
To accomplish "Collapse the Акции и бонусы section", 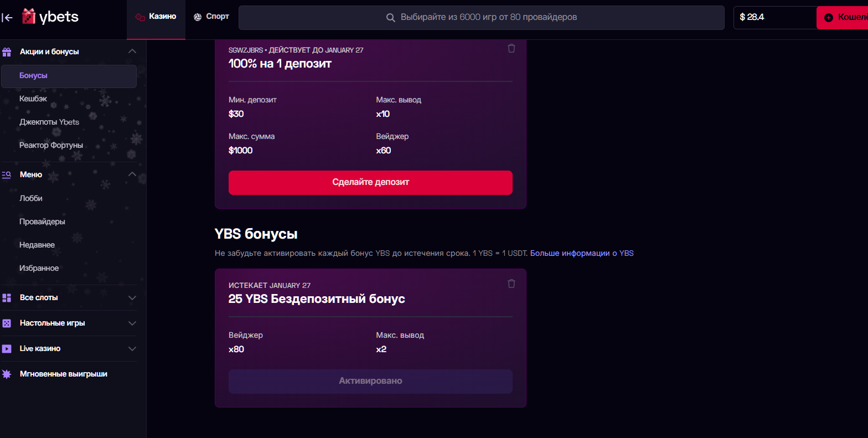I will [132, 51].
